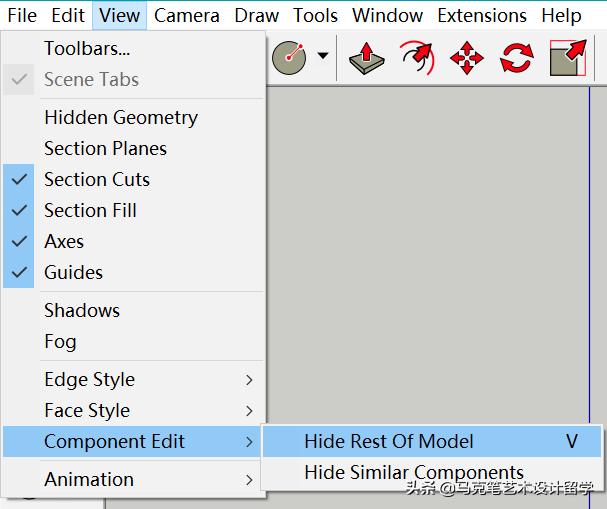Image resolution: width=607 pixels, height=509 pixels.
Task: Open the Camera menu
Action: click(187, 16)
